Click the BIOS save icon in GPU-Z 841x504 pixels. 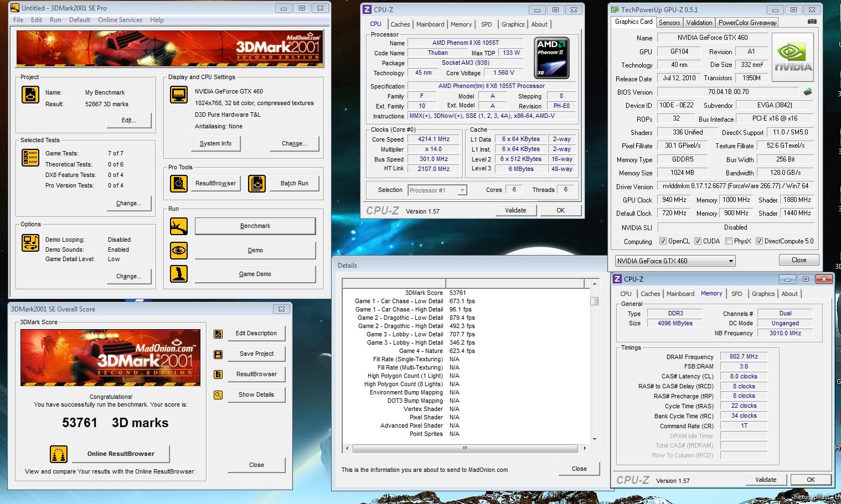pos(808,92)
